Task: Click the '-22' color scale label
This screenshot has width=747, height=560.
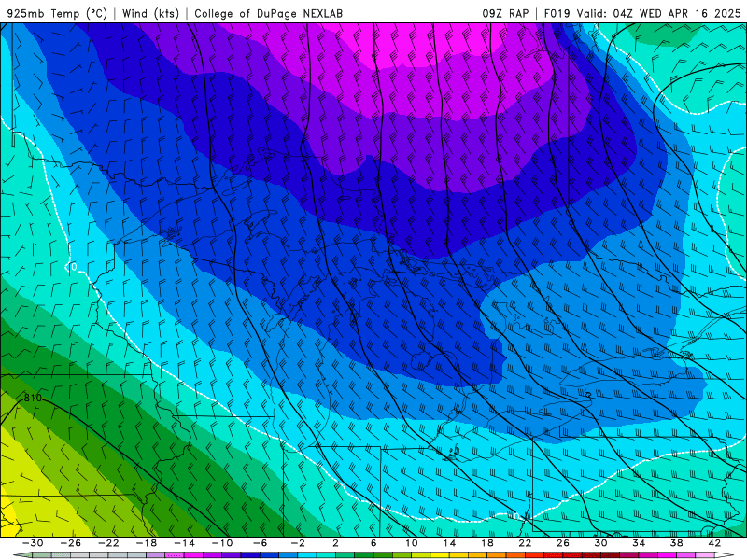Action: tap(108, 543)
